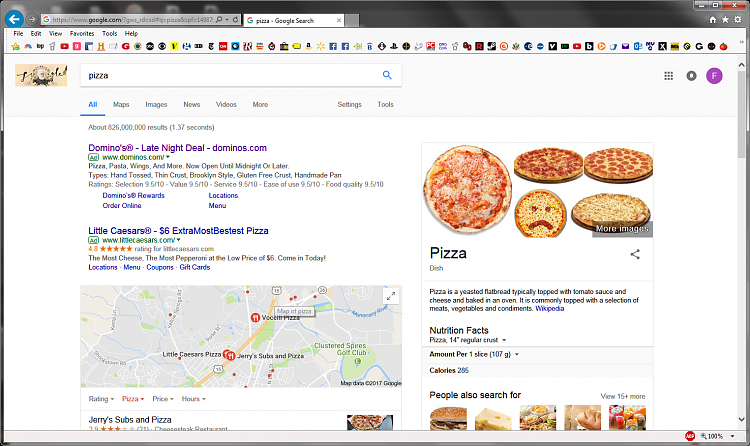Open the History channel H bookmark
750x446 pixels.
[x=101, y=46]
